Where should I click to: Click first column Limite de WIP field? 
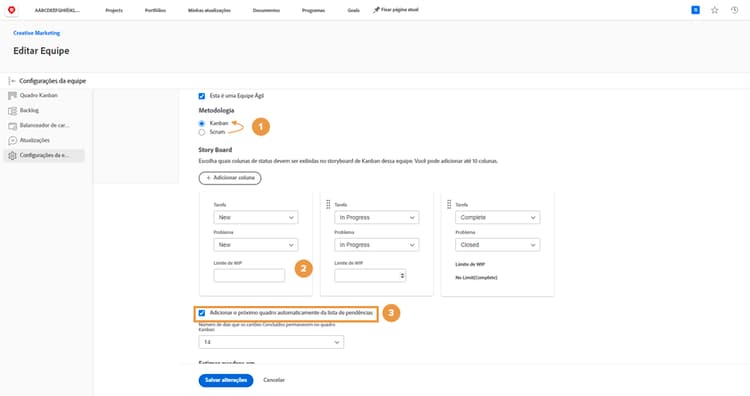(x=249, y=275)
